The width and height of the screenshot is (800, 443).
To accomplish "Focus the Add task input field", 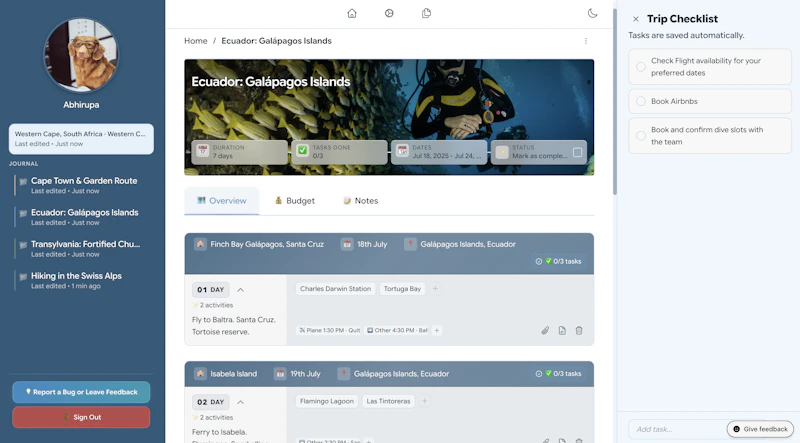I will [676, 429].
